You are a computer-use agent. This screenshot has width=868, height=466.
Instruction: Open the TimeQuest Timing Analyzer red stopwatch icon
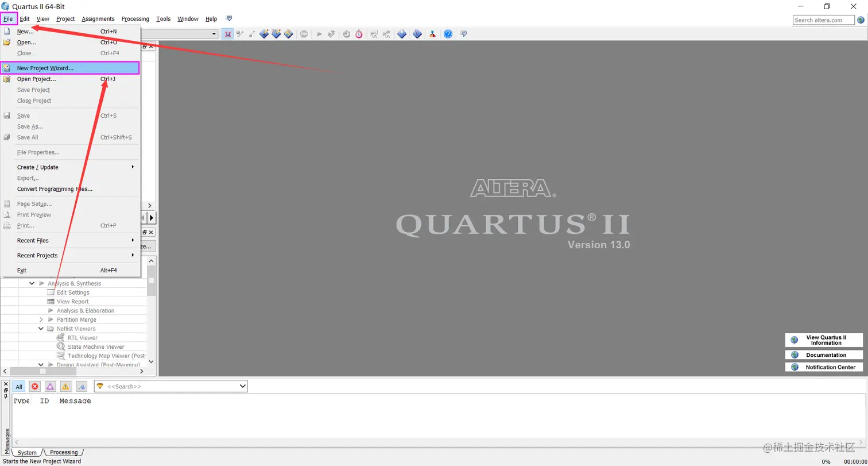pyautogui.click(x=359, y=34)
